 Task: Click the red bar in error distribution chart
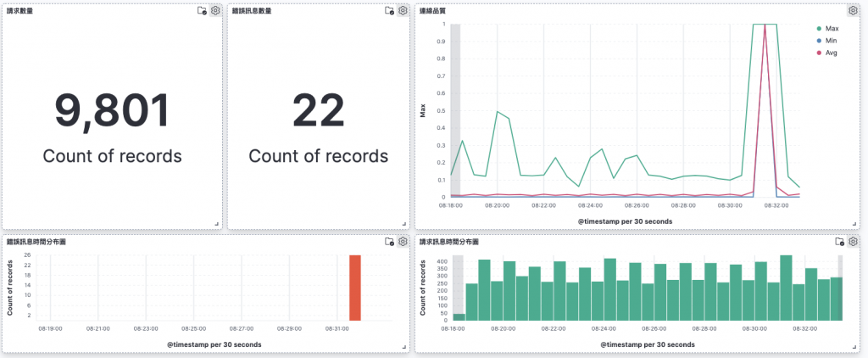pyautogui.click(x=355, y=288)
